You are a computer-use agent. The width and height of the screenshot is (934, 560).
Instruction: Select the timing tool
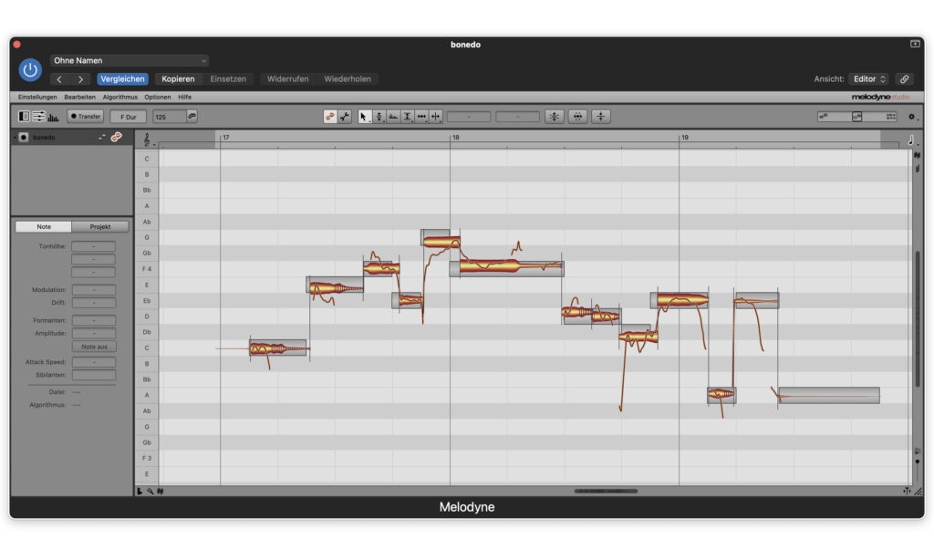coord(421,117)
